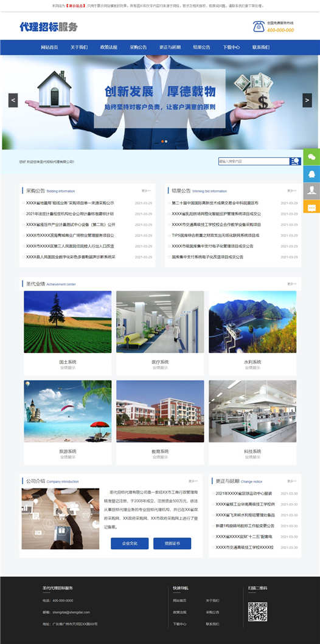This screenshot has width=320, height=644.
Task: Expand 更多 in the 圣代业绩 section
Action: (291, 284)
